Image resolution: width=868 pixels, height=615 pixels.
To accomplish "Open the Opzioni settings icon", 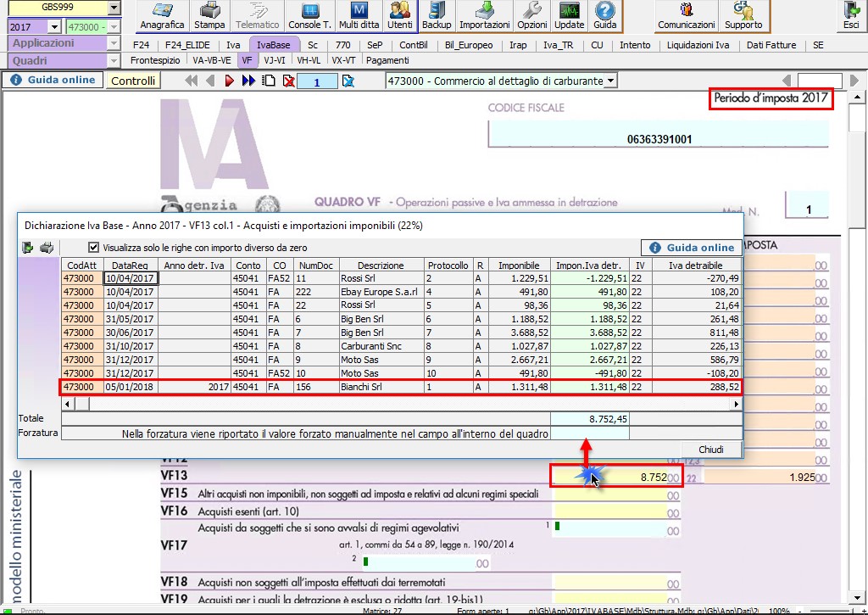I will 532,15.
